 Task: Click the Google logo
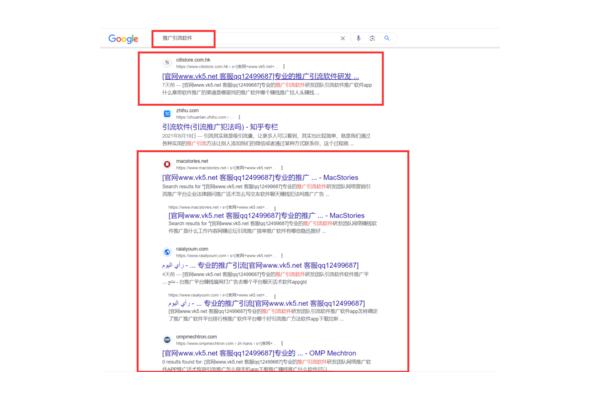[x=123, y=39]
